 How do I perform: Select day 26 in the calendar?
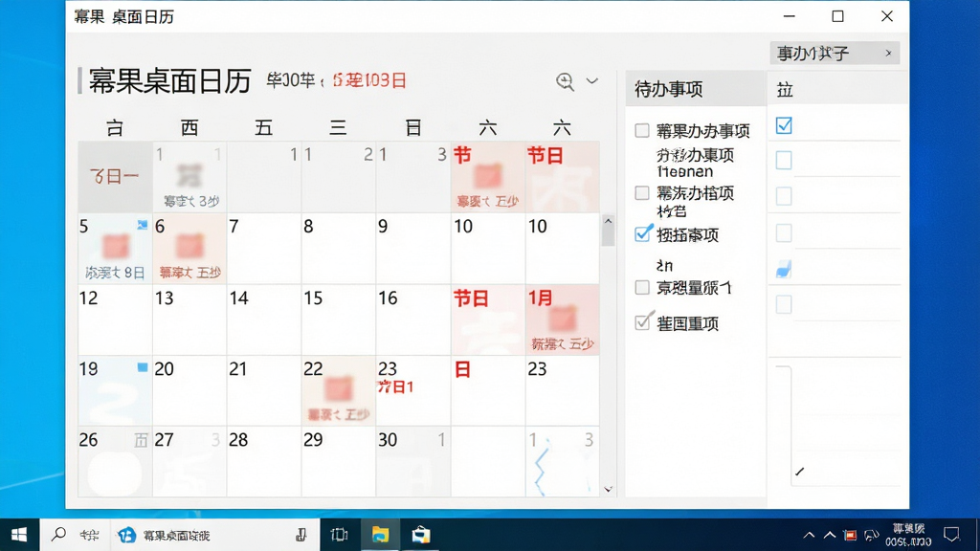coord(115,462)
